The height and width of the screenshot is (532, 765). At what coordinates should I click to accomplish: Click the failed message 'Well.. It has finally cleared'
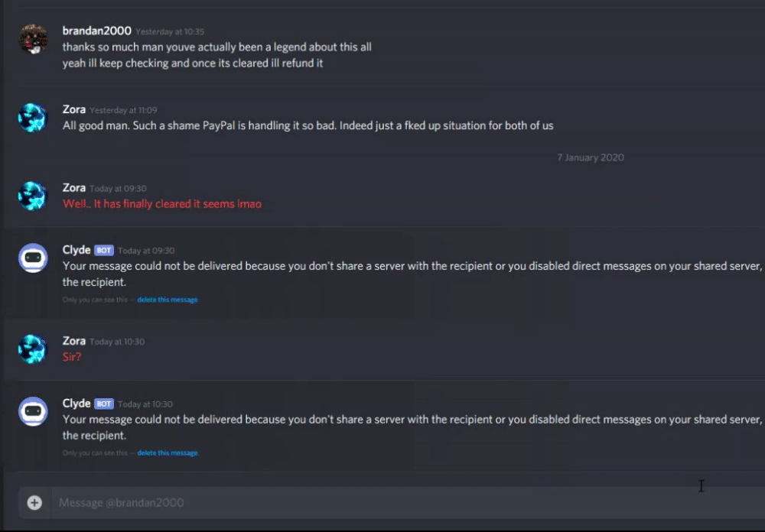tap(162, 204)
